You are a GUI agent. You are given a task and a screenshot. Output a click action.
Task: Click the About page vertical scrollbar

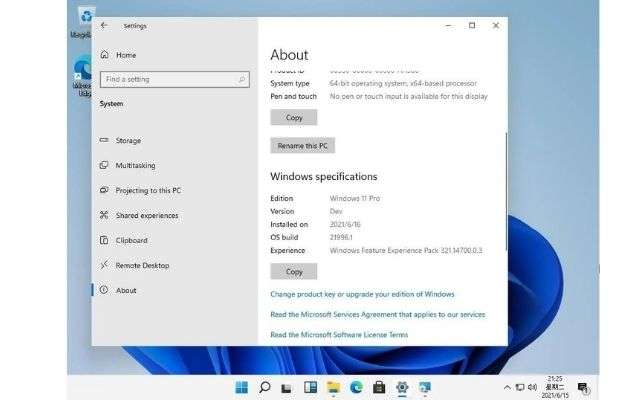pos(506,192)
